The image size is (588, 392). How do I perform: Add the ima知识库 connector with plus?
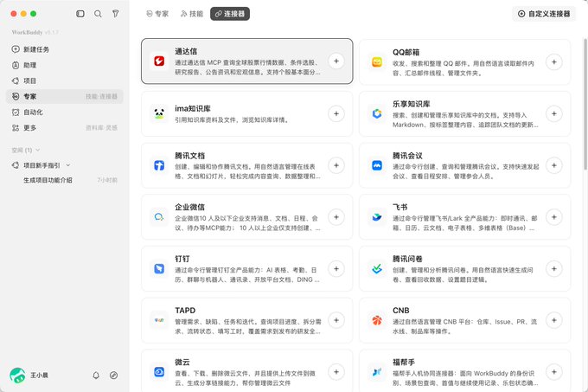coord(336,113)
